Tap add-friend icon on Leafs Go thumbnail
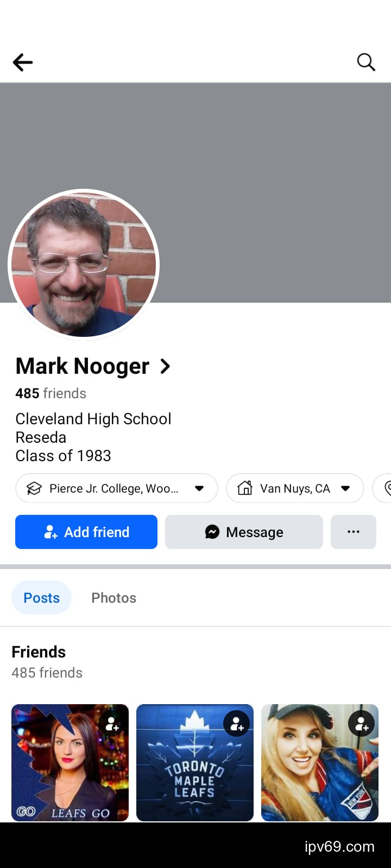 pos(112,724)
